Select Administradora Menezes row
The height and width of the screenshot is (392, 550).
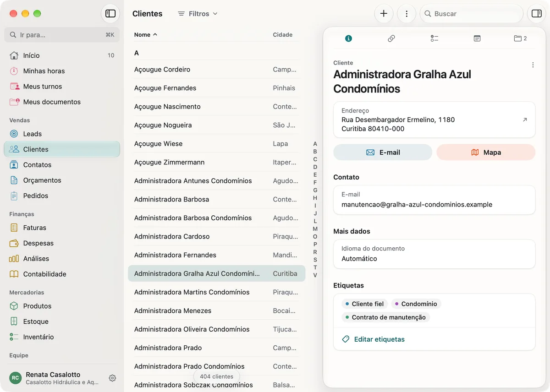[x=216, y=311]
